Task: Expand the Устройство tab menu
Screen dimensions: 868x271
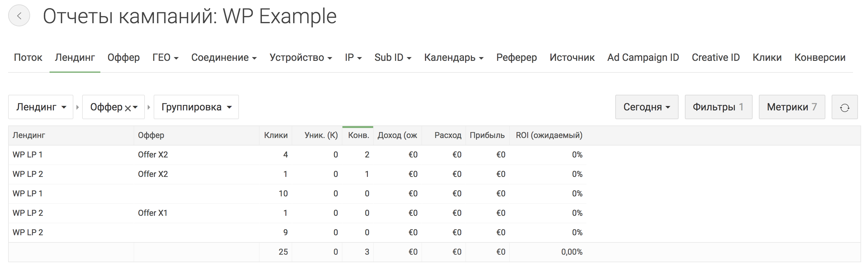Action: tap(300, 58)
